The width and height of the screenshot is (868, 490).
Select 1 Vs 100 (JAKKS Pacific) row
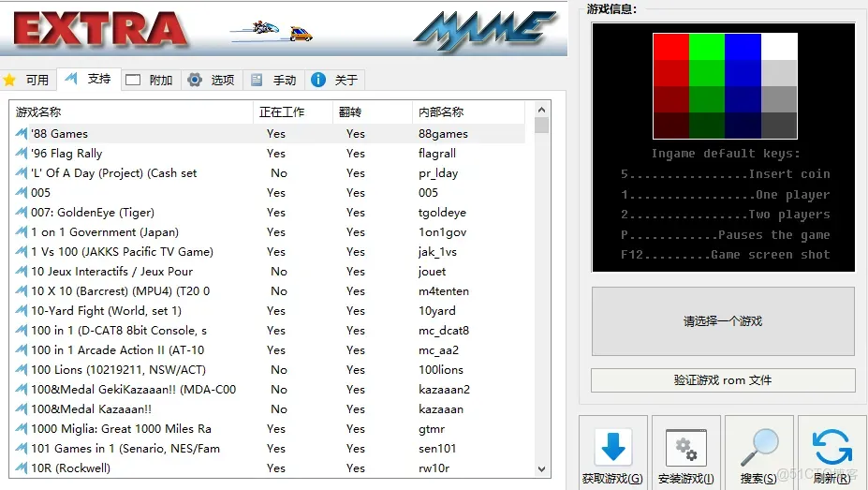tap(268, 252)
